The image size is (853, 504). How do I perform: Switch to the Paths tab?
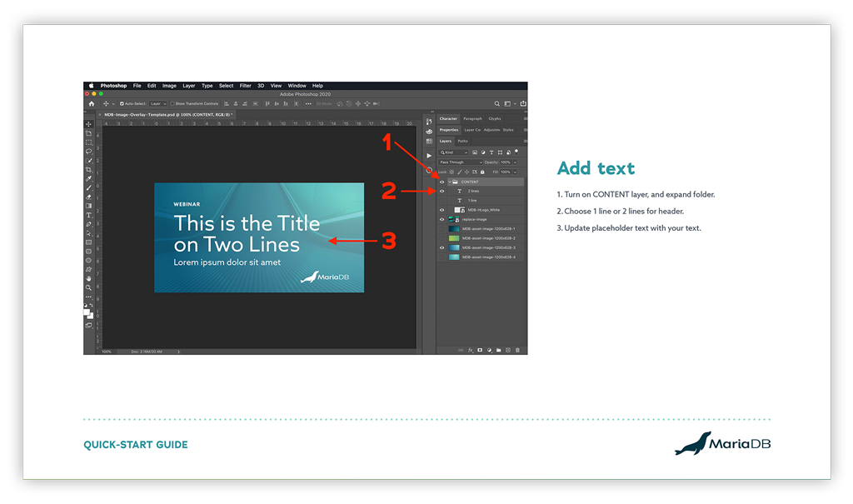[462, 141]
